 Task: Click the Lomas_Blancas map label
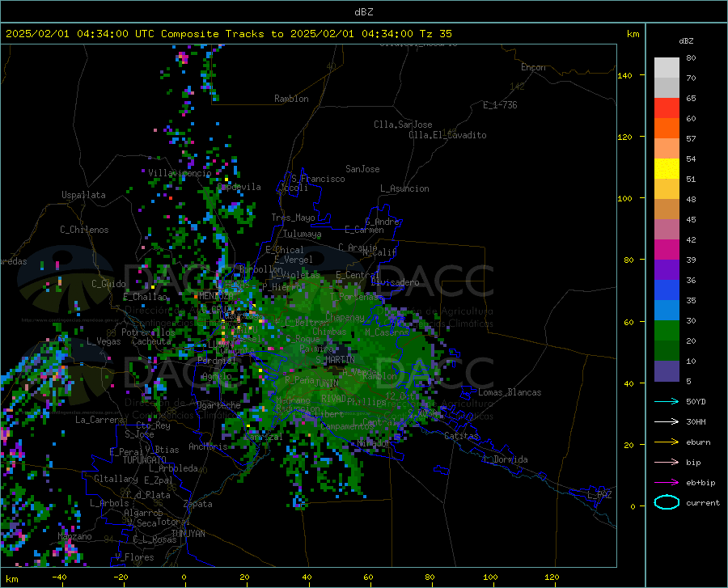(x=510, y=392)
